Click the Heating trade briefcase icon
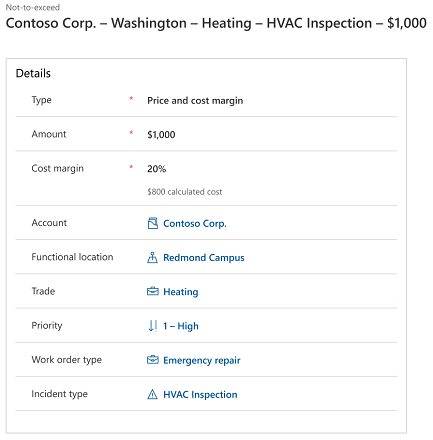Image resolution: width=433 pixels, height=440 pixels. [153, 291]
